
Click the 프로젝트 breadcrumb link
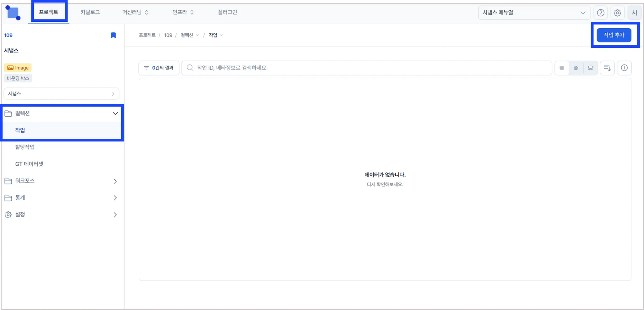[147, 35]
